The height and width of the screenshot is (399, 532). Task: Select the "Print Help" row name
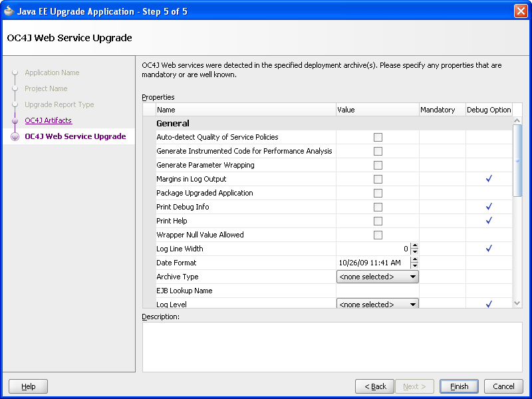172,221
